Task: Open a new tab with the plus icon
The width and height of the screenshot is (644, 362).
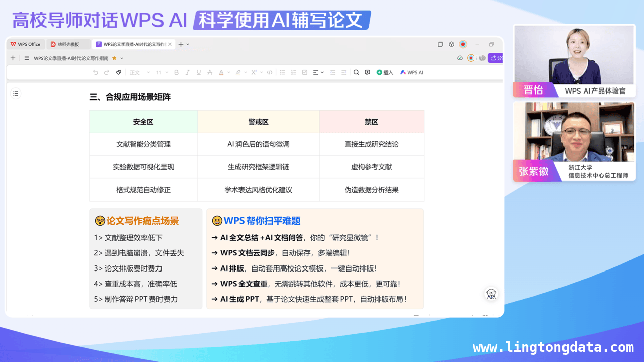Action: pyautogui.click(x=181, y=44)
